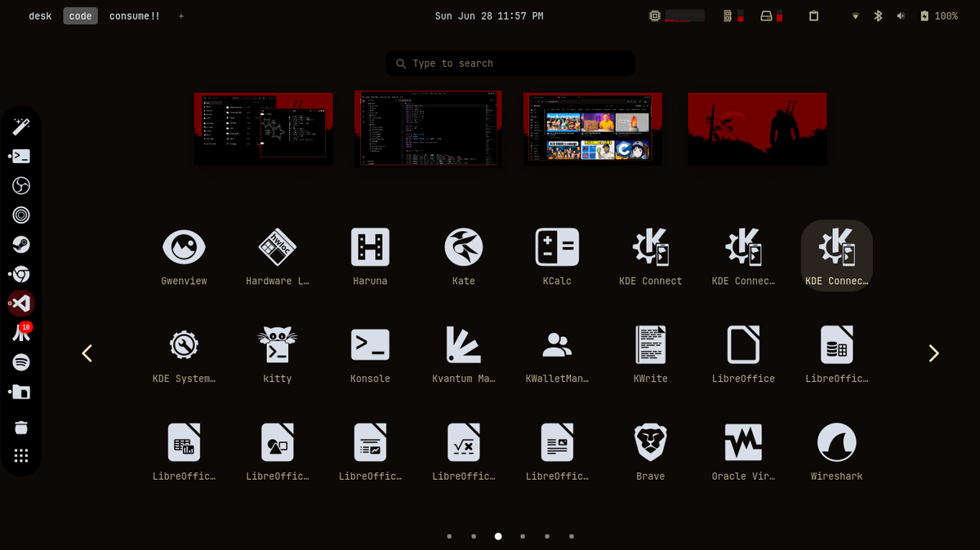The image size is (980, 550).
Task: Toggle the Show Apps grid button
Action: click(21, 456)
